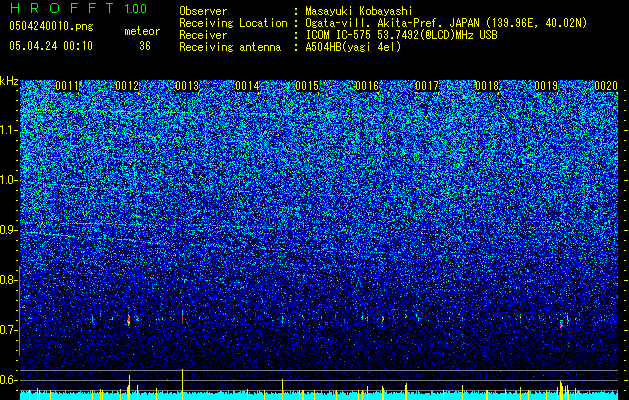The width and height of the screenshot is (629, 400).
Task: Click the Receiver label
Action: point(203,35)
